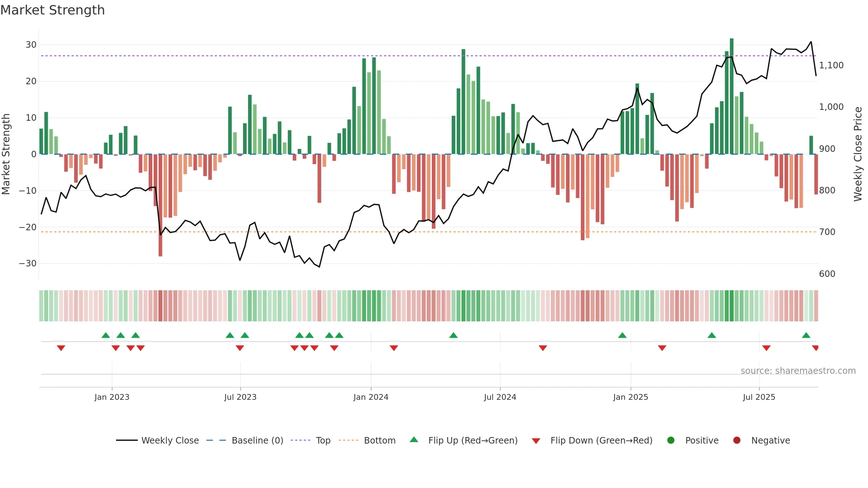Click the flip-up marker near April 2025
This screenshot has width=868, height=488.
712,335
